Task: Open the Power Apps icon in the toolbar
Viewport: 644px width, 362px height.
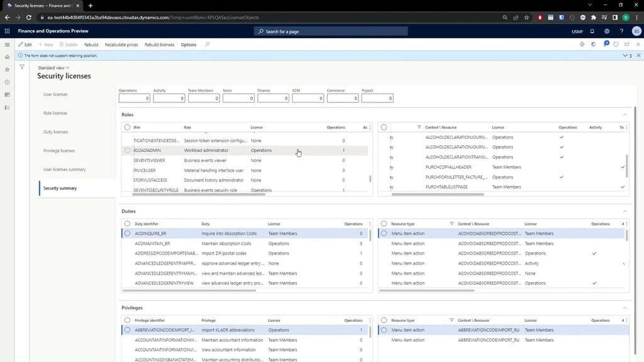Action: tap(582, 45)
